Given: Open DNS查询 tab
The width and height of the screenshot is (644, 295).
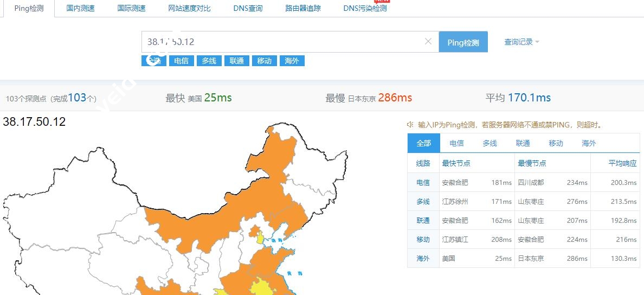Looking at the screenshot, I should tap(248, 8).
